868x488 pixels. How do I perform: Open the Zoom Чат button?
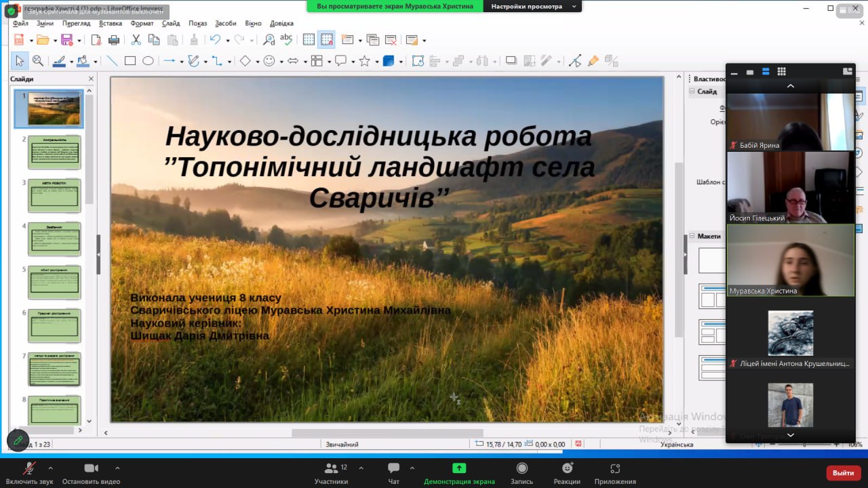393,472
